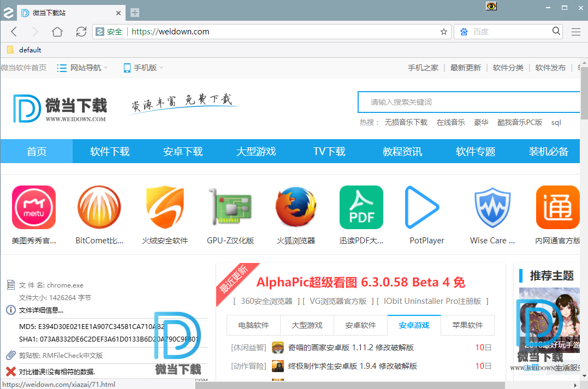Switch to the 大型游戏 list tab

click(x=307, y=325)
